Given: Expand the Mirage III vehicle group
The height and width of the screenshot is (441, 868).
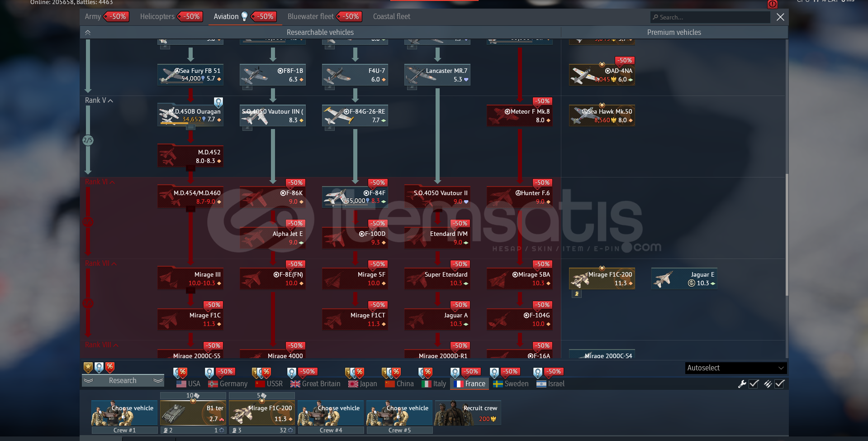Looking at the screenshot, I should pyautogui.click(x=190, y=278).
